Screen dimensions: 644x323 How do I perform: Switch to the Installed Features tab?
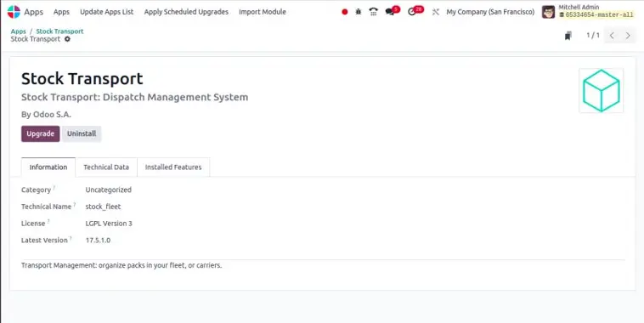[x=173, y=167]
